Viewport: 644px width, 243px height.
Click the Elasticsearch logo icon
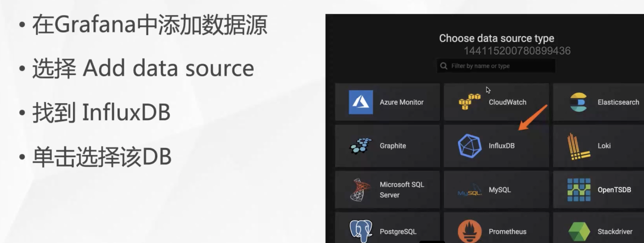click(x=578, y=102)
